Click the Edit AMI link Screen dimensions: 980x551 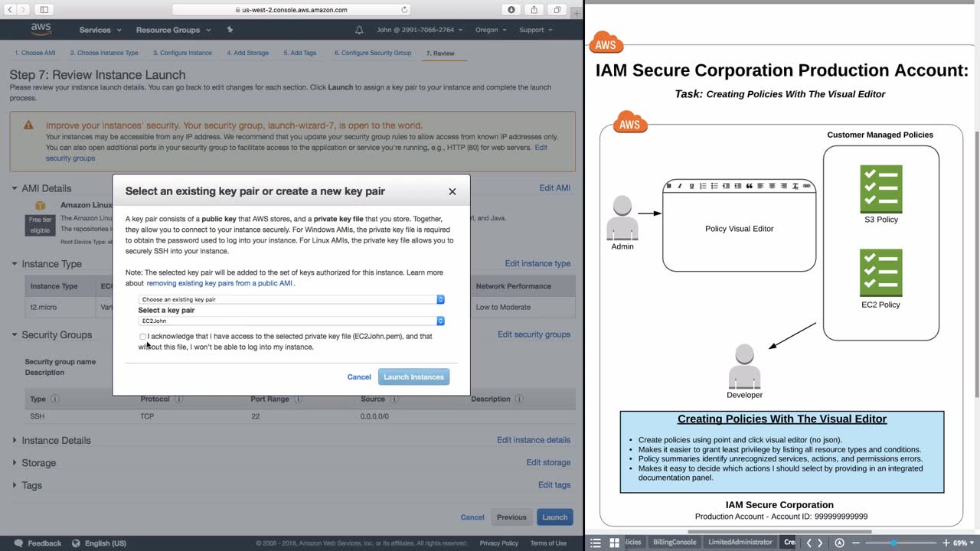pyautogui.click(x=555, y=188)
